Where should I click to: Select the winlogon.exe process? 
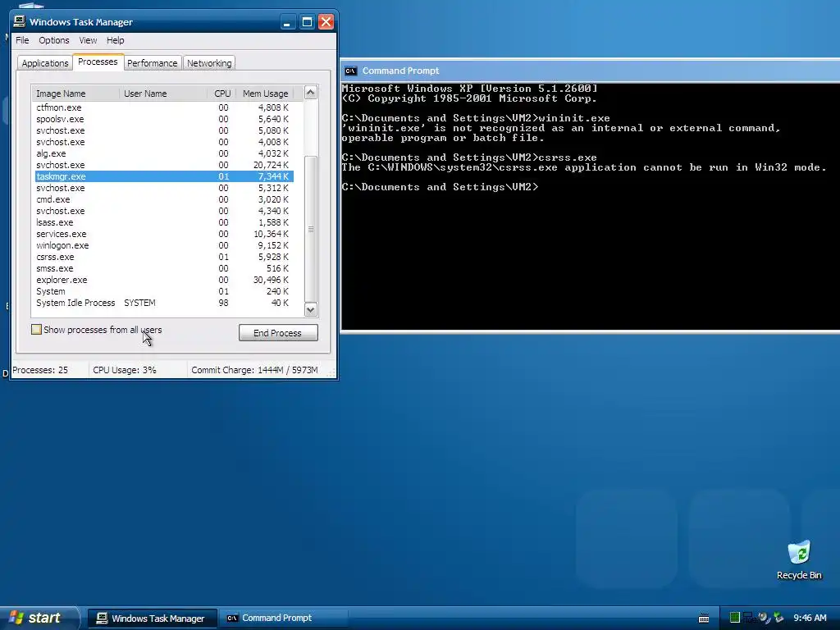[x=164, y=245]
